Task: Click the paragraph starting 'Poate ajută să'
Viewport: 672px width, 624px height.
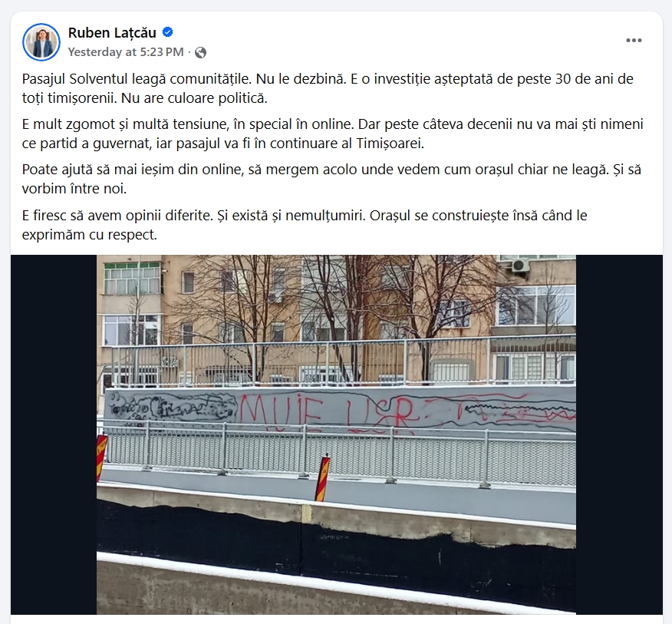Action: point(331,179)
